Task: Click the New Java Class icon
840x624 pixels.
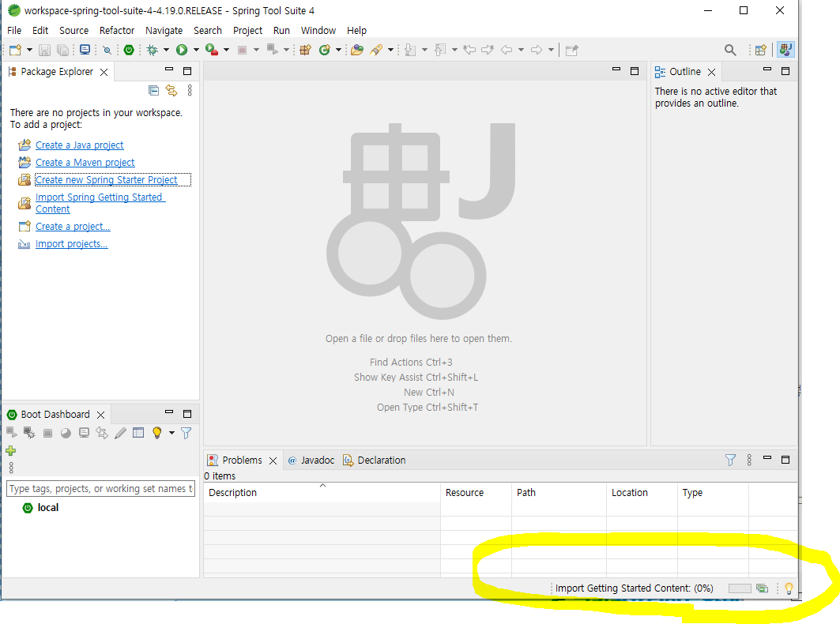Action: (x=324, y=50)
